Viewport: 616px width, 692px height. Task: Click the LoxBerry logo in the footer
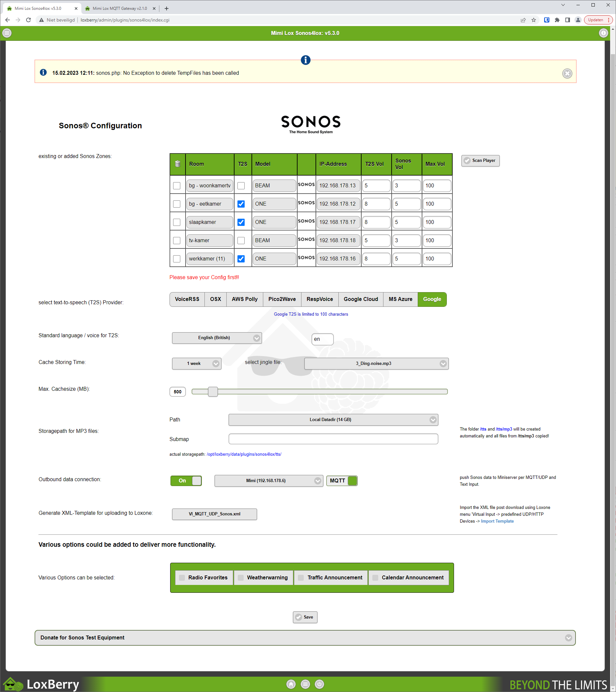tap(41, 684)
